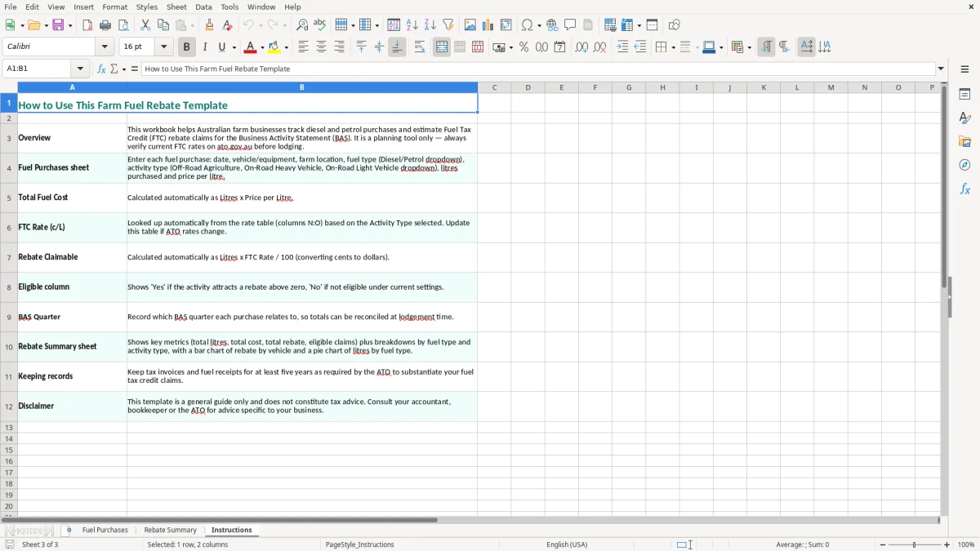This screenshot has width=980, height=551.
Task: Toggle print preview
Action: click(x=123, y=25)
